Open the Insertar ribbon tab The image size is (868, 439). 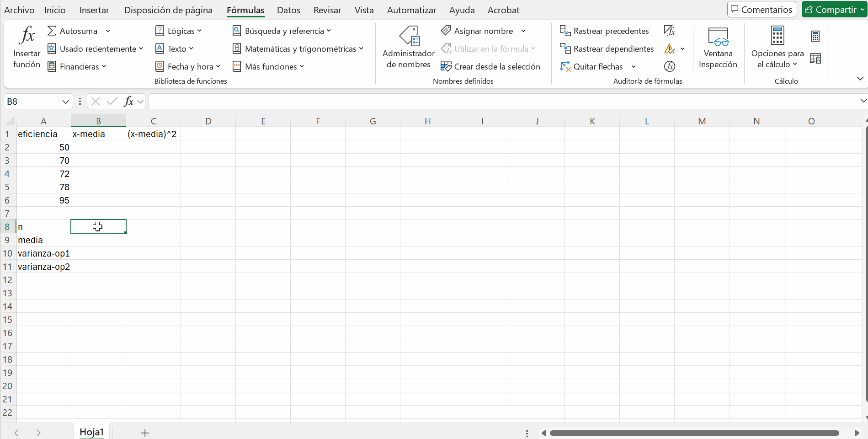coord(94,10)
